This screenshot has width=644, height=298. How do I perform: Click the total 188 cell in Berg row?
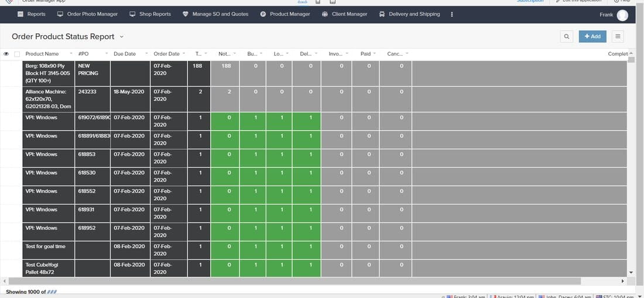pos(199,73)
